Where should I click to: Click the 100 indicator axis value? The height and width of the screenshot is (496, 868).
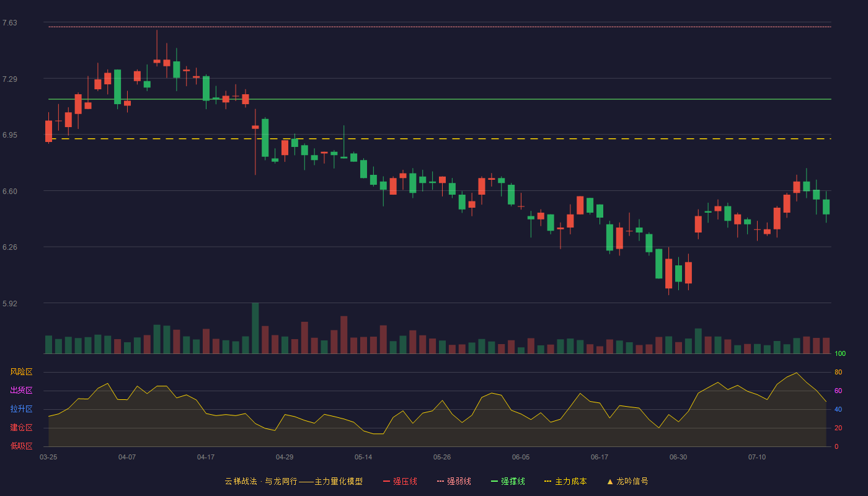840,354
